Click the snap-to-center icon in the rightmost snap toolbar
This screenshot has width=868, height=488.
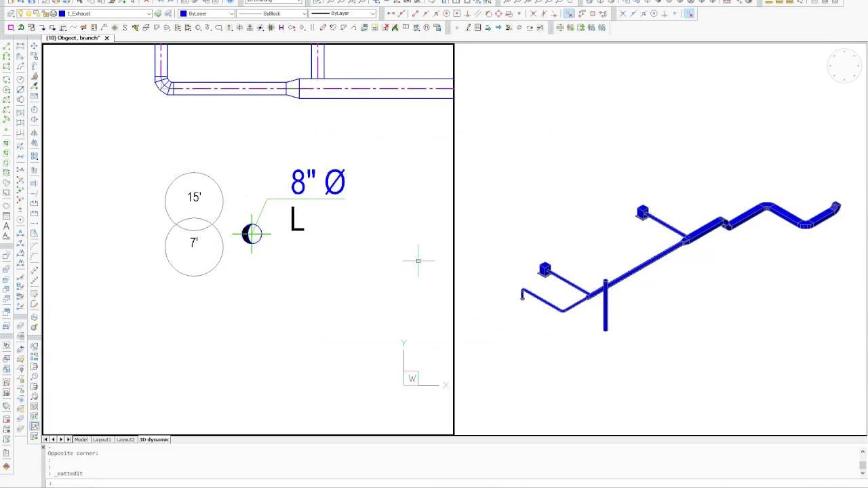click(654, 14)
